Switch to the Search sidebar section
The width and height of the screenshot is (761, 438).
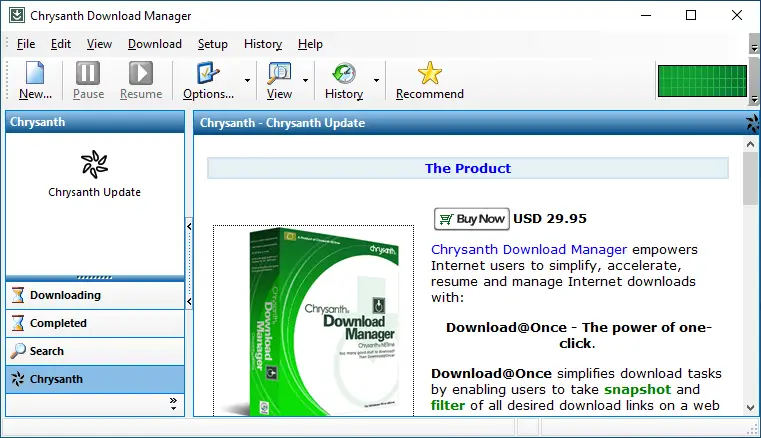click(x=95, y=351)
